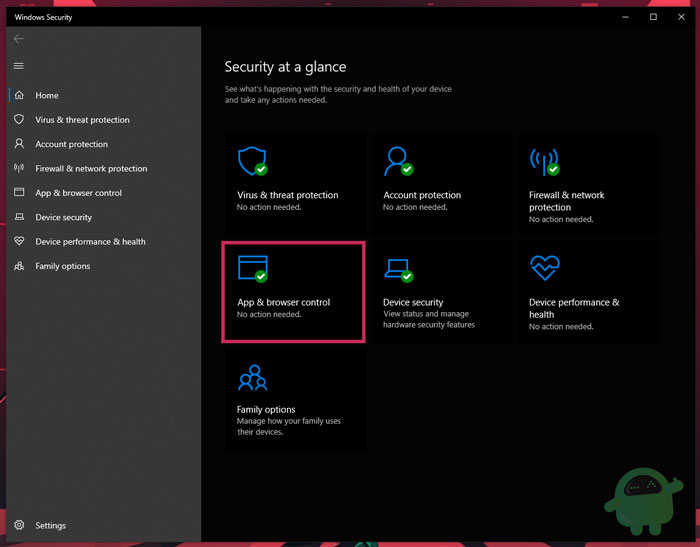The image size is (700, 547).
Task: Open the Device security tile title
Action: [x=413, y=302]
